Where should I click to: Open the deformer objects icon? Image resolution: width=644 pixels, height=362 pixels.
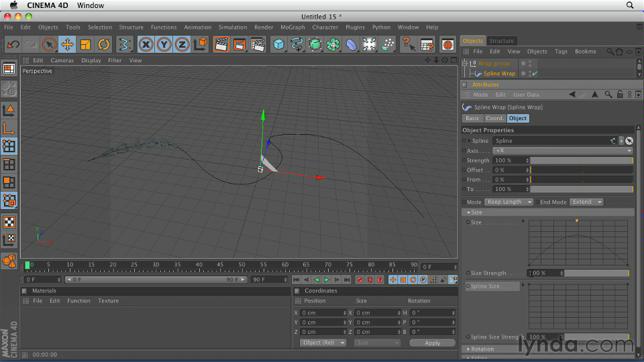[x=351, y=44]
